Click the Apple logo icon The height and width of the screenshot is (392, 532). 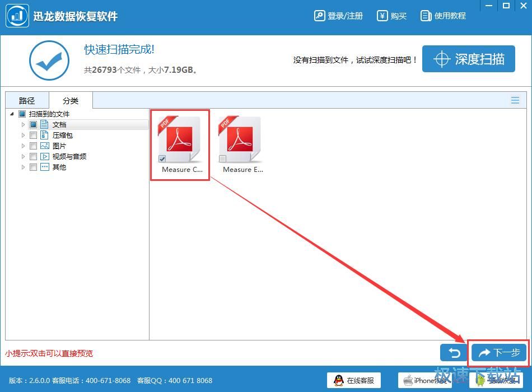pyautogui.click(x=408, y=380)
